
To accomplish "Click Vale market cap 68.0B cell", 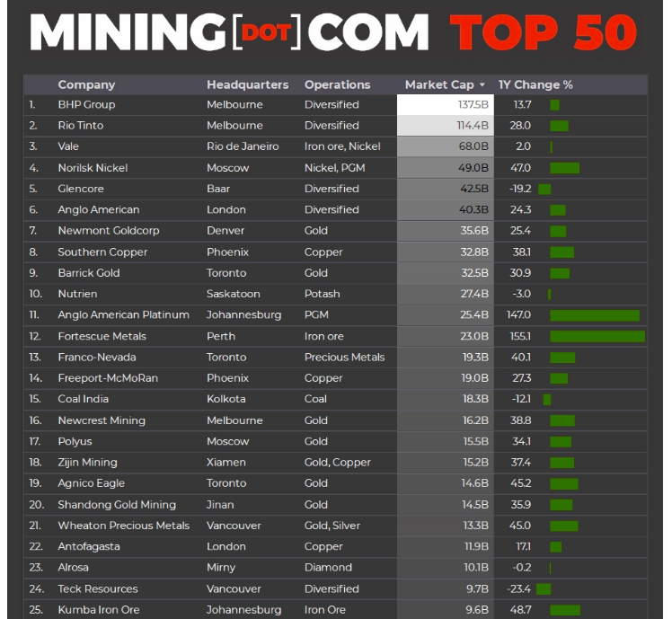I will pyautogui.click(x=446, y=147).
